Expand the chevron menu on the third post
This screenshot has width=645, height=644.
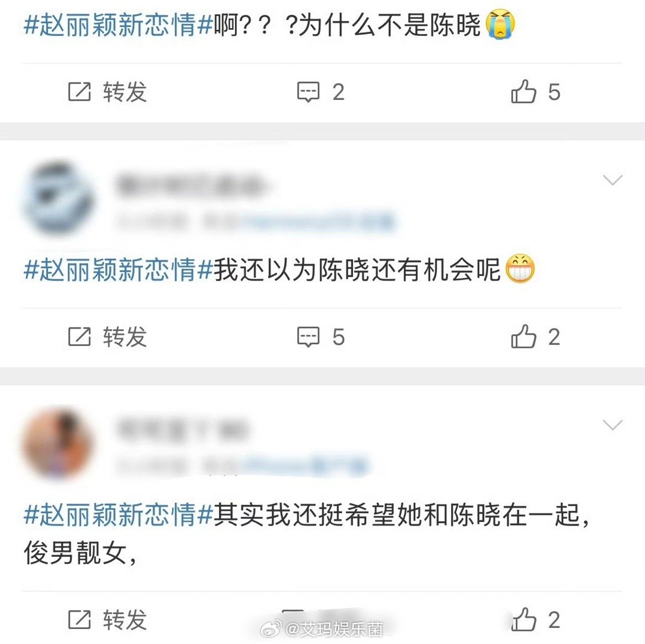point(612,425)
